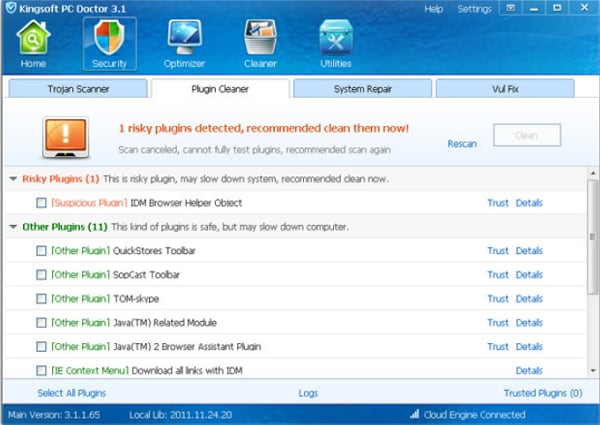Viewport: 600px width, 425px height.
Task: Click the '1 risky plugins detected' warning text
Action: coord(264,128)
